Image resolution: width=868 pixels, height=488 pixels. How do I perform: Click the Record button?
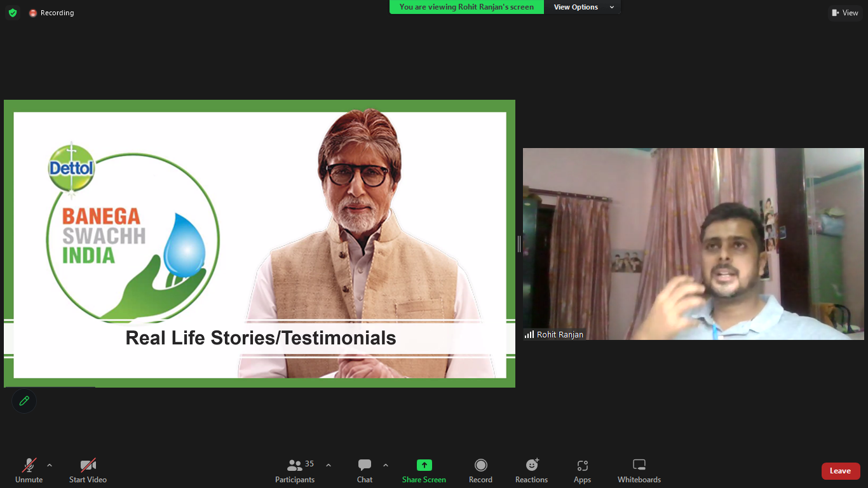pos(480,471)
